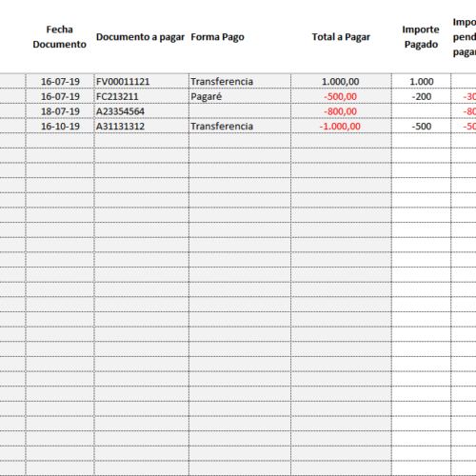
Task: Select the date cell 16-10-19
Action: (60, 126)
